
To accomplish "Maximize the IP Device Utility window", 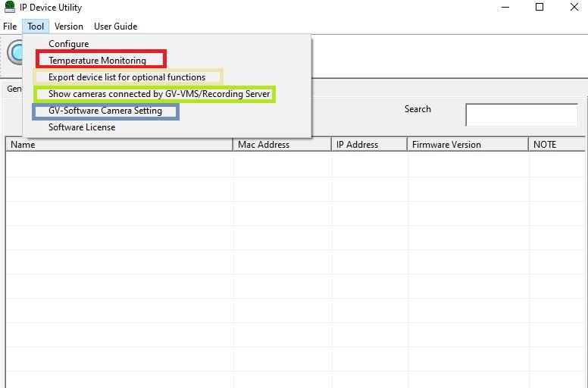I will 540,7.
